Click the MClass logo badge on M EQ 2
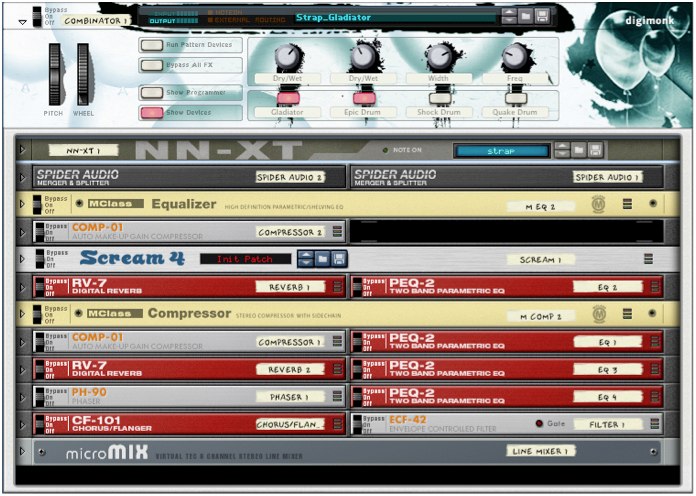Screen dimensions: 696x496 [x=599, y=204]
